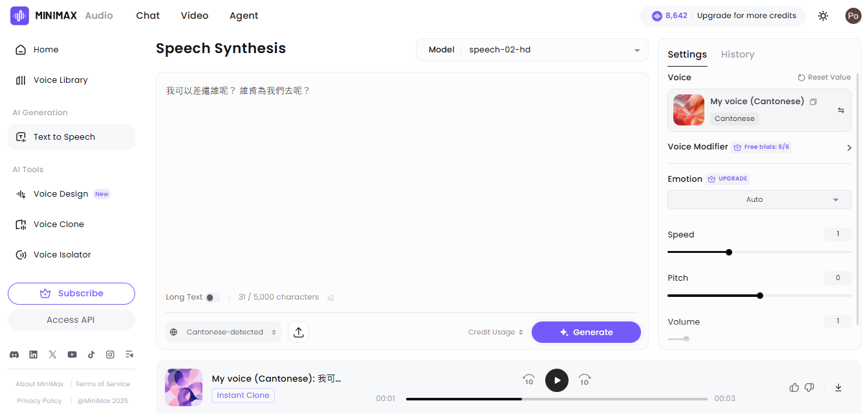Open the Video menu item
868x414 pixels.
coord(195,15)
